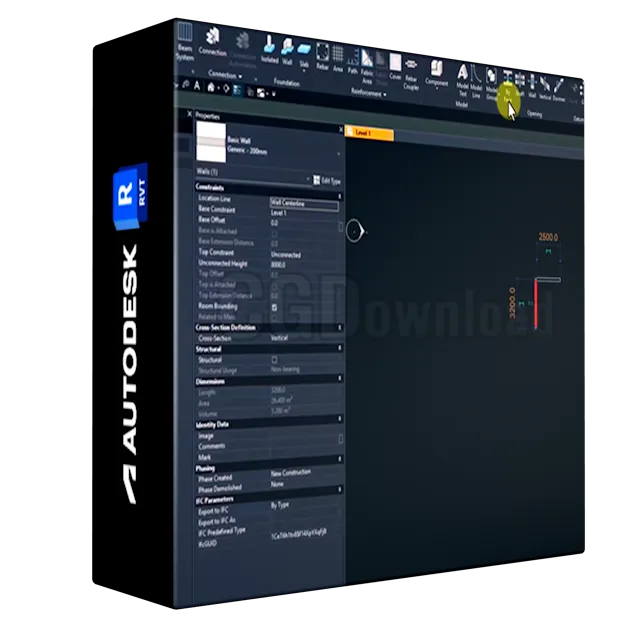The image size is (630, 630).
Task: Open the Basic Wall type selector dropdown
Action: point(338,153)
